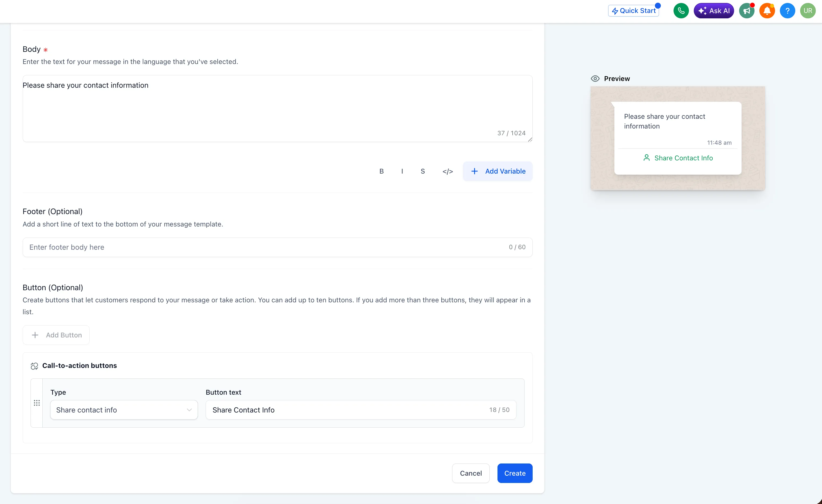
Task: Apply monospace code formatting icon
Action: coord(447,171)
